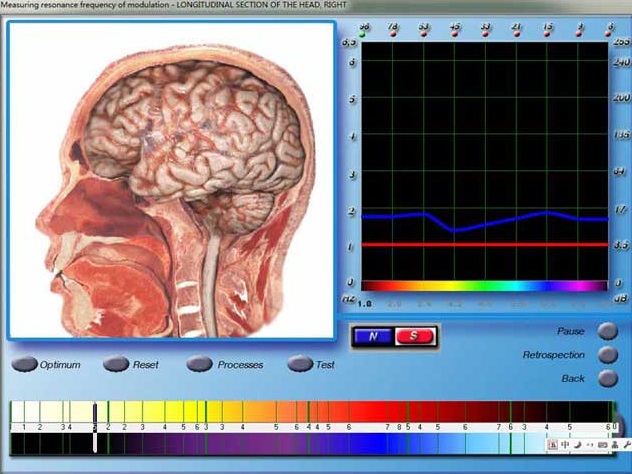Click the round Pause button

[x=606, y=331]
